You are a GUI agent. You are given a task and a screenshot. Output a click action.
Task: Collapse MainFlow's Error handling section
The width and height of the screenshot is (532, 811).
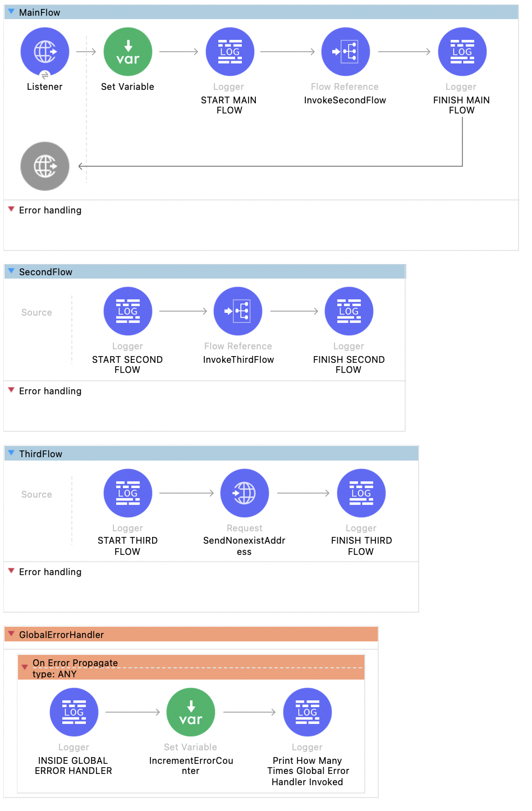(11, 209)
